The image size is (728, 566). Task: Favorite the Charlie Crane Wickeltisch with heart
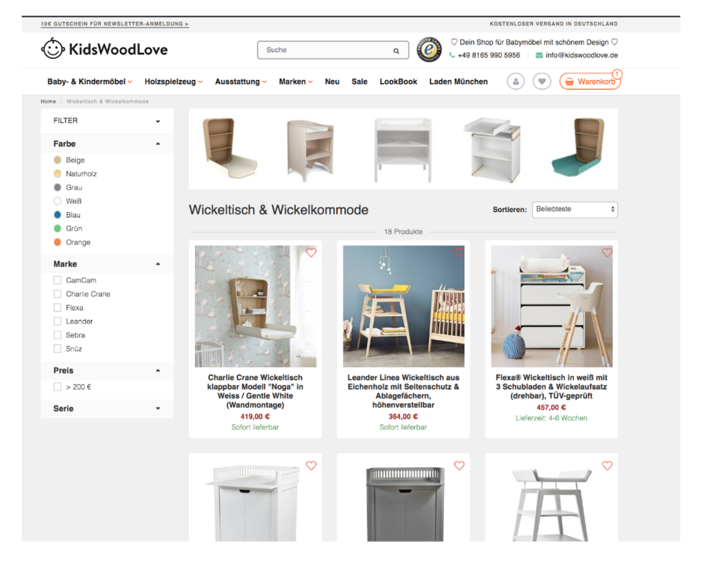pyautogui.click(x=311, y=253)
